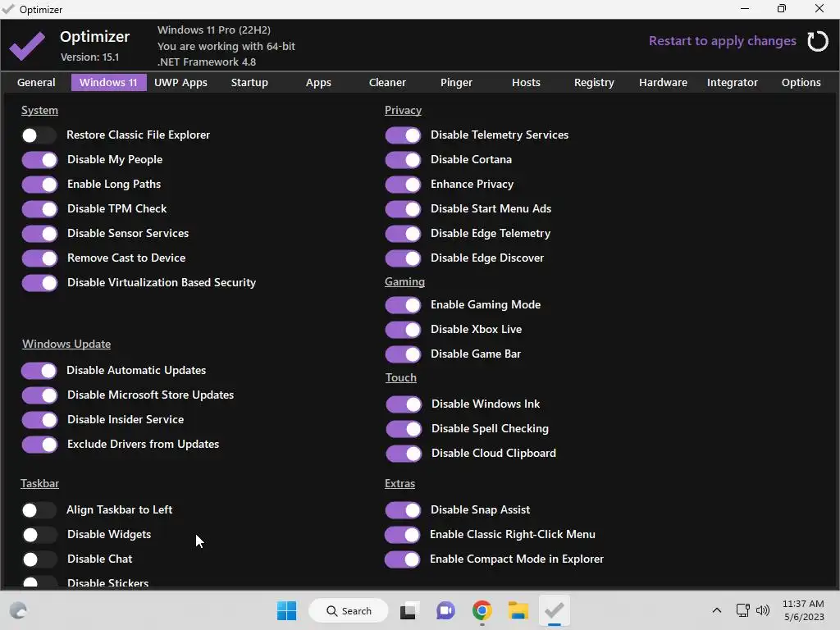
Task: Toggle Disable Edge Discover switch
Action: point(403,258)
